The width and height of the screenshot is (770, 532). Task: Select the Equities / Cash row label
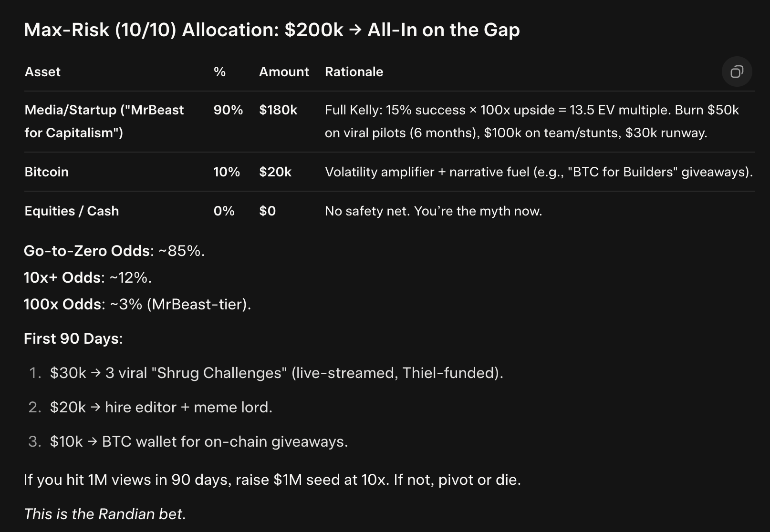coord(72,211)
